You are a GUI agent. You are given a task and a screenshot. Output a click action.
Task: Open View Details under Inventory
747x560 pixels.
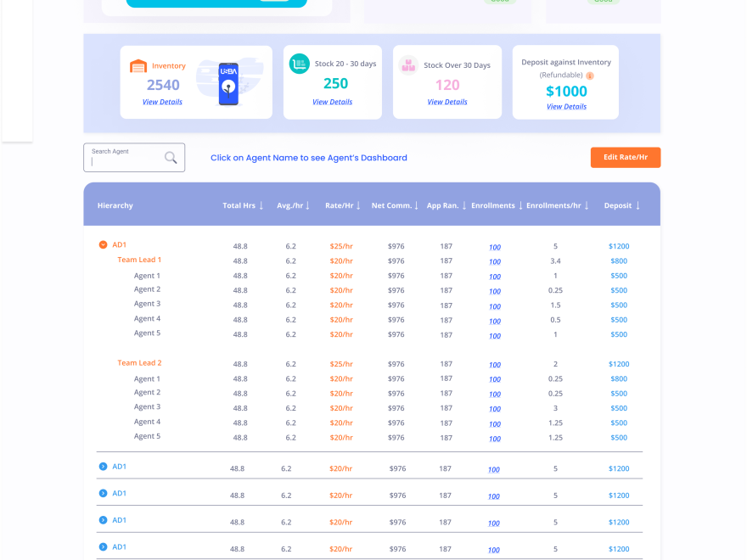[162, 102]
